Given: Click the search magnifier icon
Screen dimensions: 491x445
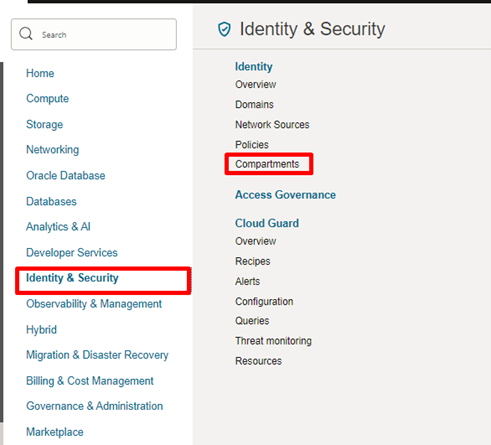Looking at the screenshot, I should (26, 34).
